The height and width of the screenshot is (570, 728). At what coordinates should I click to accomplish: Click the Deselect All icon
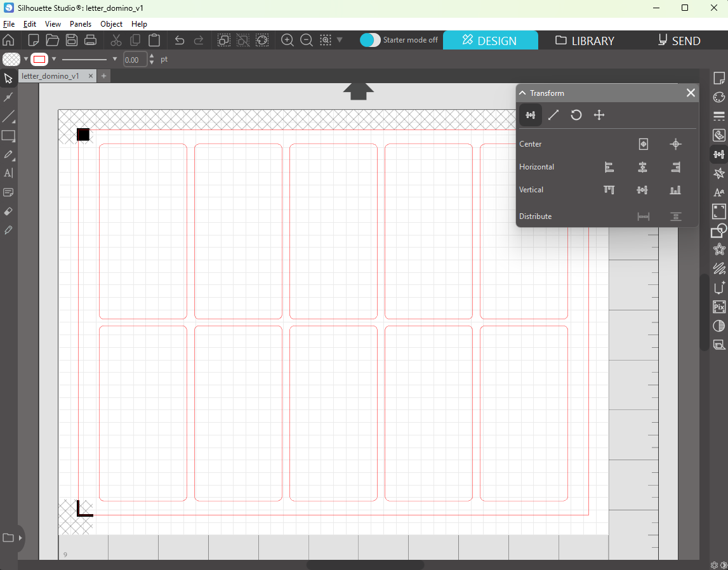(243, 40)
